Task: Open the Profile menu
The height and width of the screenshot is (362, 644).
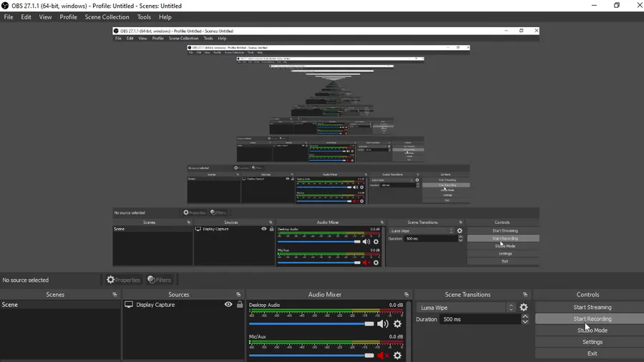Action: tap(68, 17)
